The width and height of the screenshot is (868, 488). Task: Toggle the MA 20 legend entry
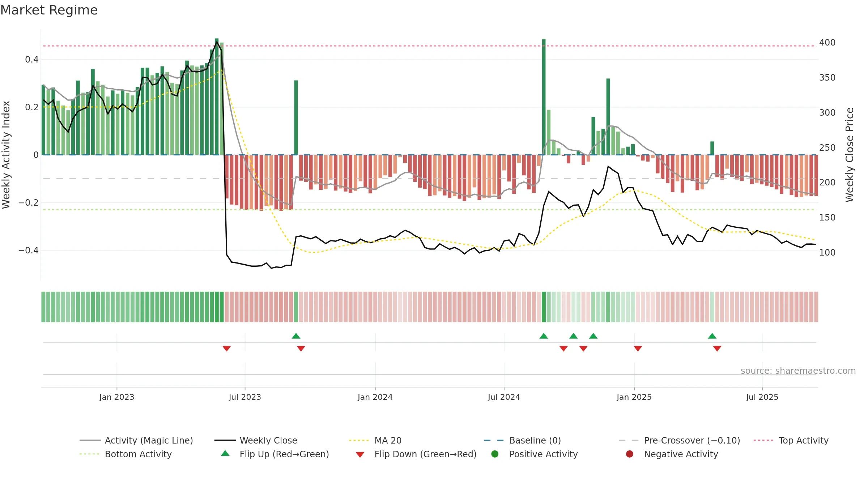[x=375, y=440]
